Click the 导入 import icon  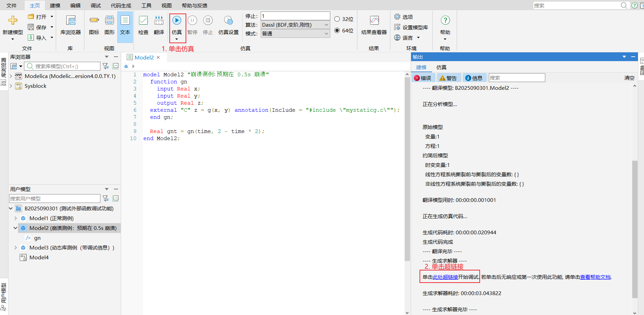pyautogui.click(x=31, y=37)
